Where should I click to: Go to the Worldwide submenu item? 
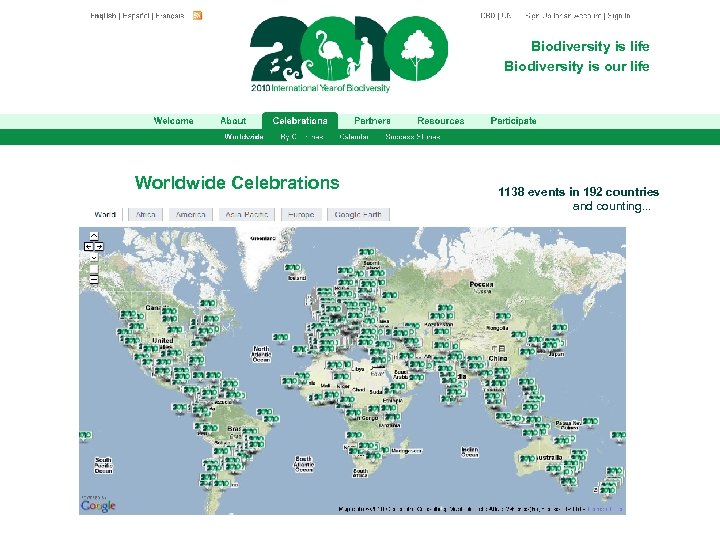tap(243, 137)
